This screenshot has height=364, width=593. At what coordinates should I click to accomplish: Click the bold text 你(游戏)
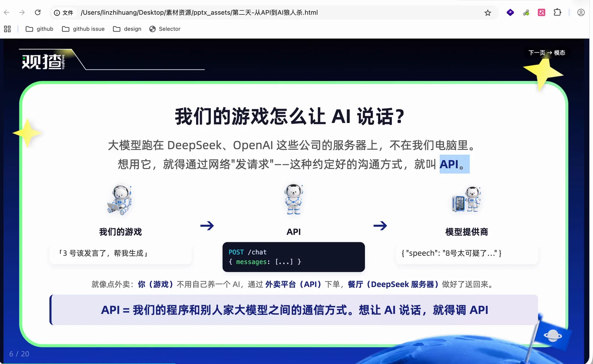click(156, 284)
